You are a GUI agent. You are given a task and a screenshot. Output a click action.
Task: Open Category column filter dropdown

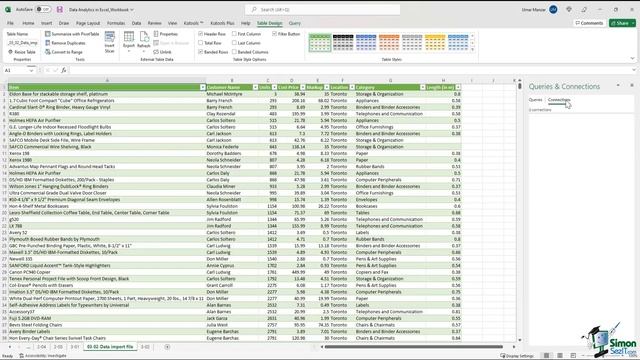422,87
